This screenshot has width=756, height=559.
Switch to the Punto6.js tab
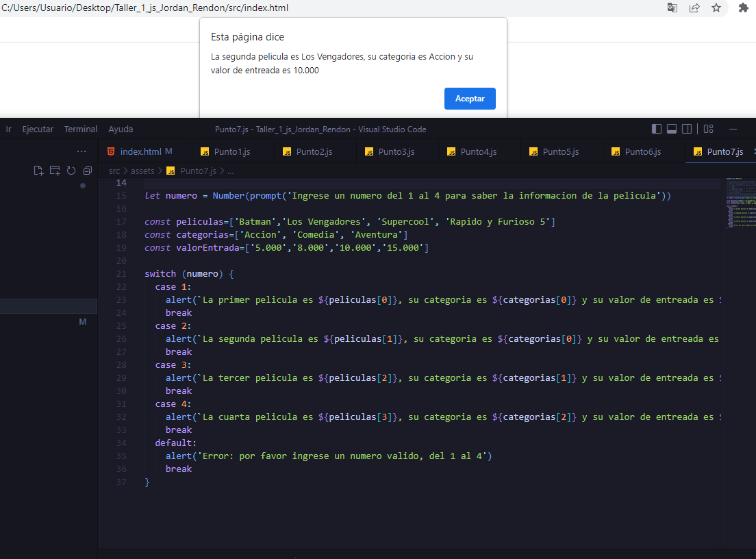click(x=644, y=151)
